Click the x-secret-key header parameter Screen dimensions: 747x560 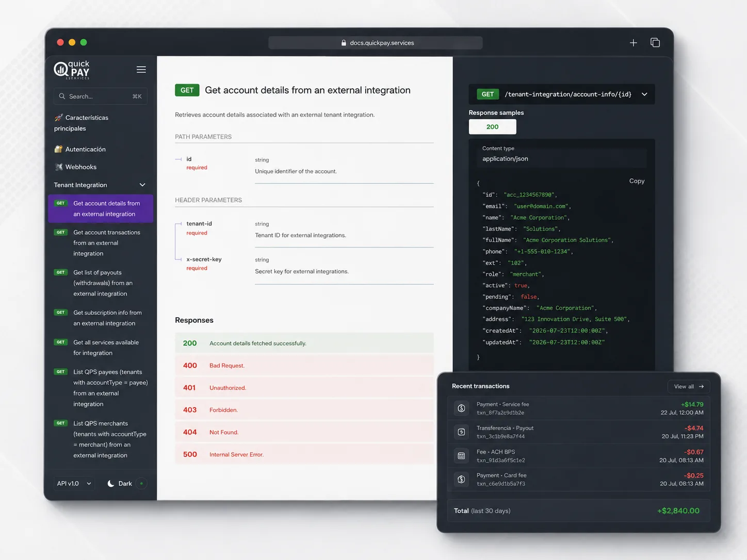point(204,259)
